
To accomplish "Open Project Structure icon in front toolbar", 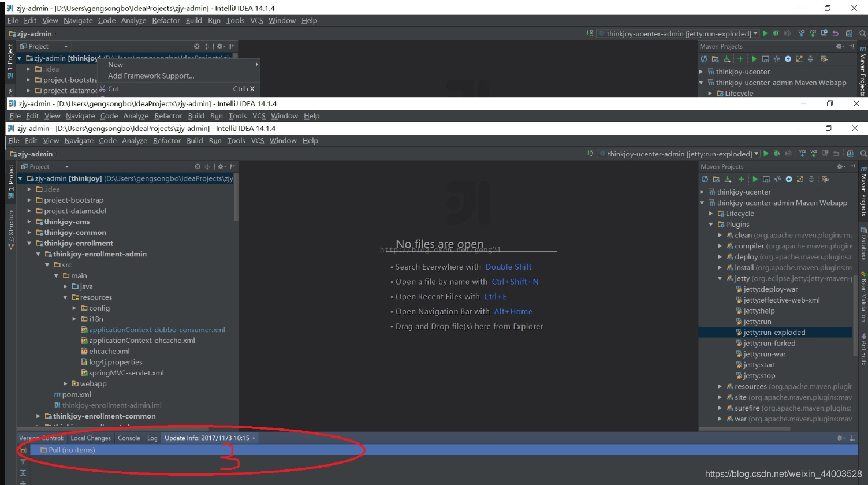I will pyautogui.click(x=850, y=154).
